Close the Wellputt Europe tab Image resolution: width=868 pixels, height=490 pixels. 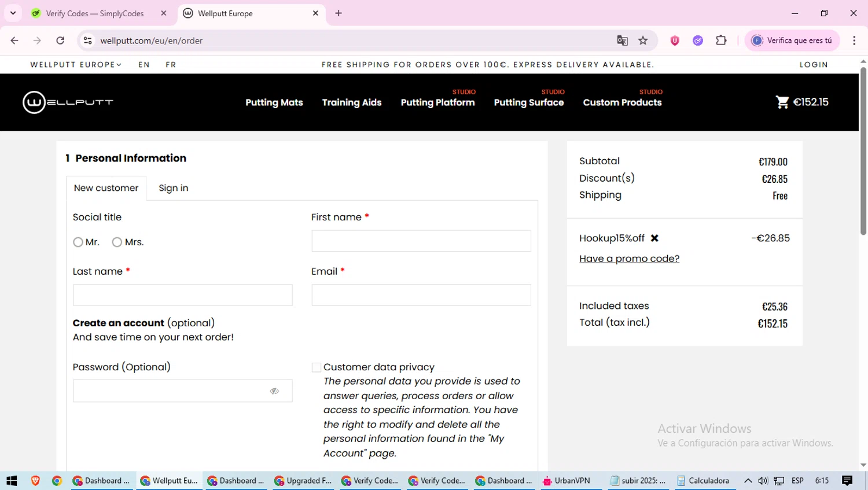tap(315, 13)
